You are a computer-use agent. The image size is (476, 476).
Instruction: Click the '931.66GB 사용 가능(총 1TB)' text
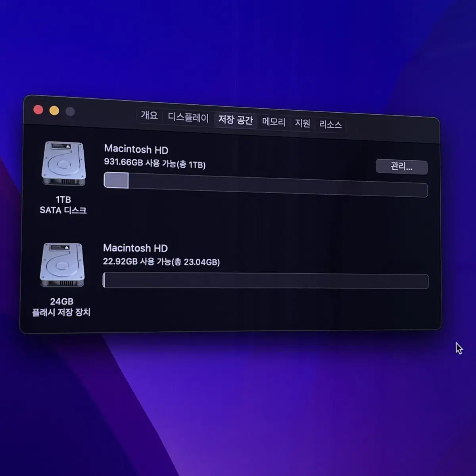(x=155, y=163)
